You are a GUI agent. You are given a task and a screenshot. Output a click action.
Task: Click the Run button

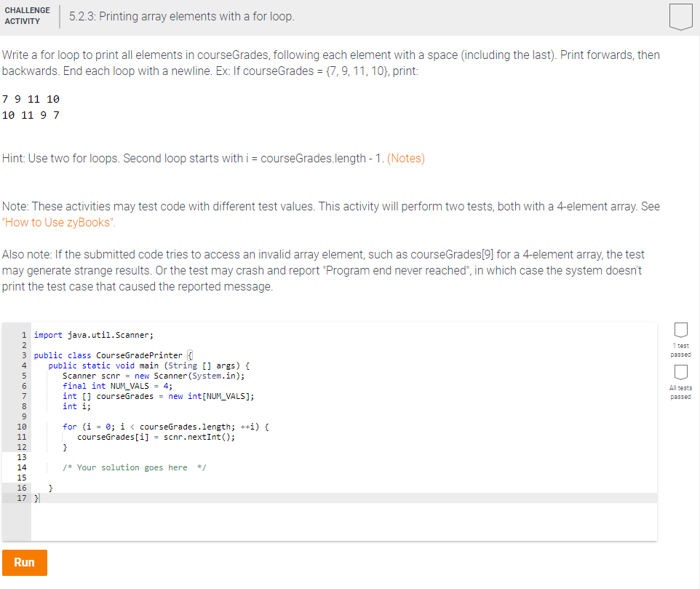coord(25,562)
